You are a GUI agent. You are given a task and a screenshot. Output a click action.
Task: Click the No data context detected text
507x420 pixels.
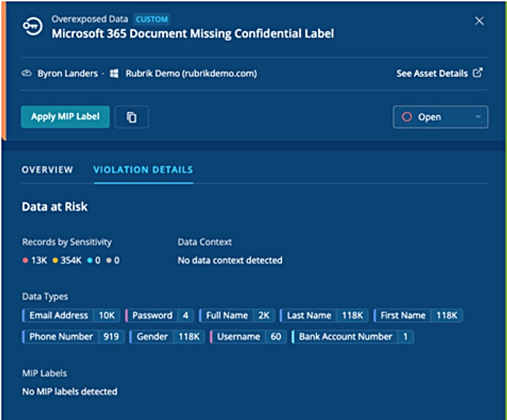(230, 260)
